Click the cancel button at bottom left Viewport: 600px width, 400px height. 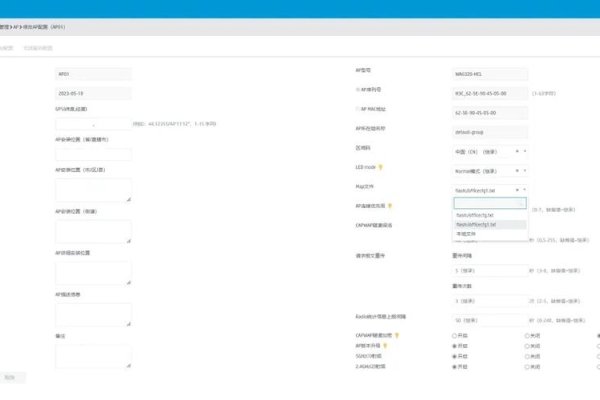coord(12,377)
